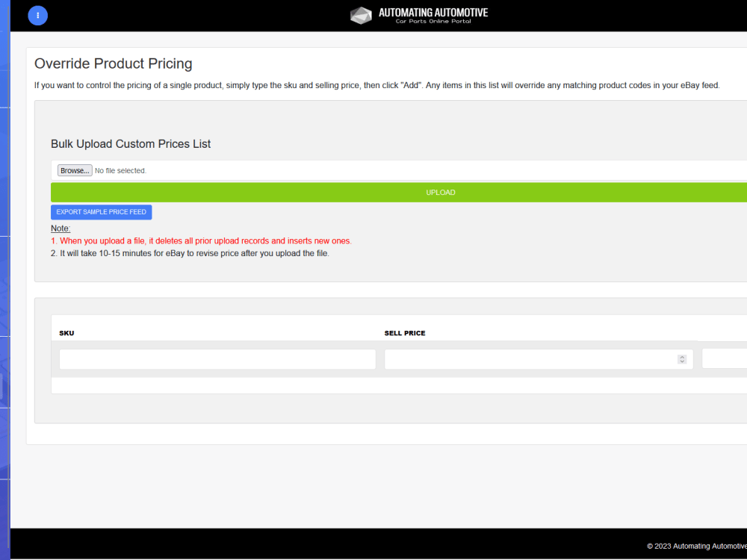Click the Browse... file button
Screen dimensions: 747x560
tap(75, 170)
